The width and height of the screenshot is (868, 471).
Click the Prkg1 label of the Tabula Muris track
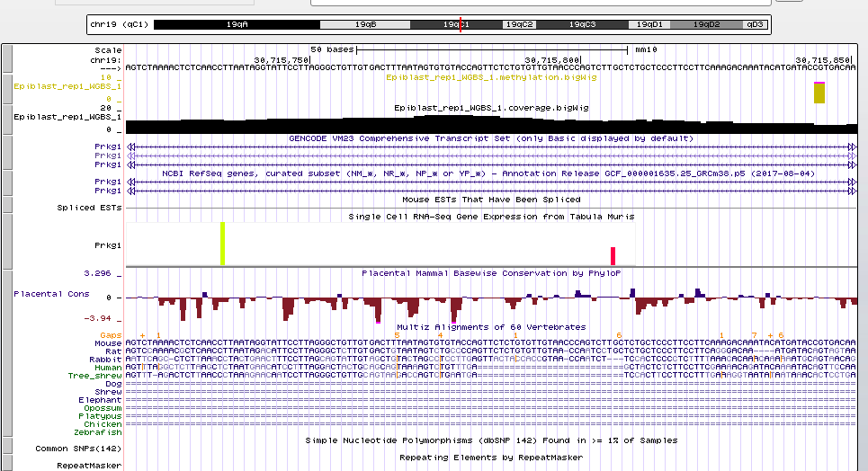pos(108,245)
